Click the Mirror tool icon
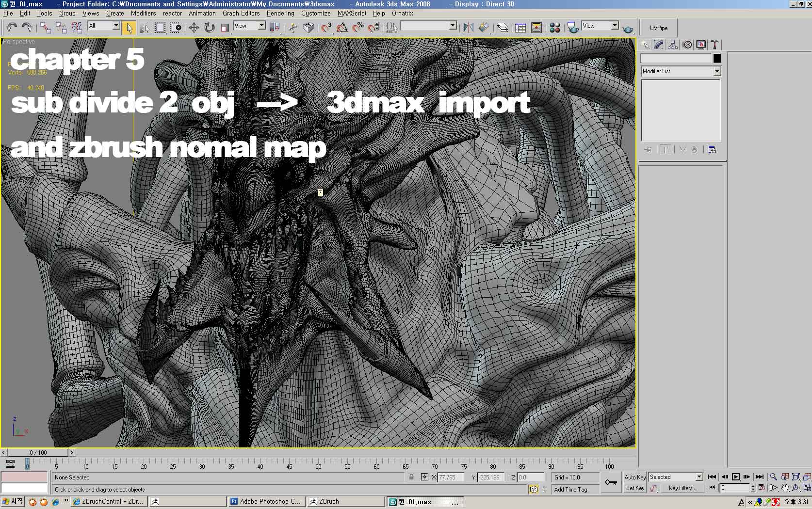This screenshot has width=812, height=509. 468,28
